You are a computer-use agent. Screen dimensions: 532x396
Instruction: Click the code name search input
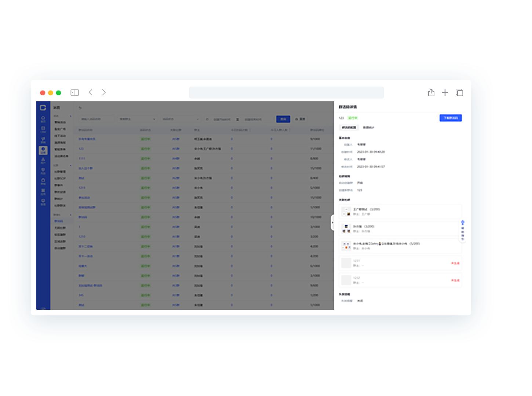click(97, 119)
